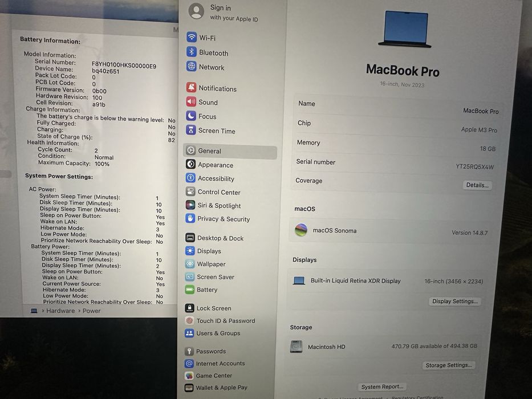The width and height of the screenshot is (532, 399).
Task: Open Screen Time hourglass icon
Action: tap(190, 130)
